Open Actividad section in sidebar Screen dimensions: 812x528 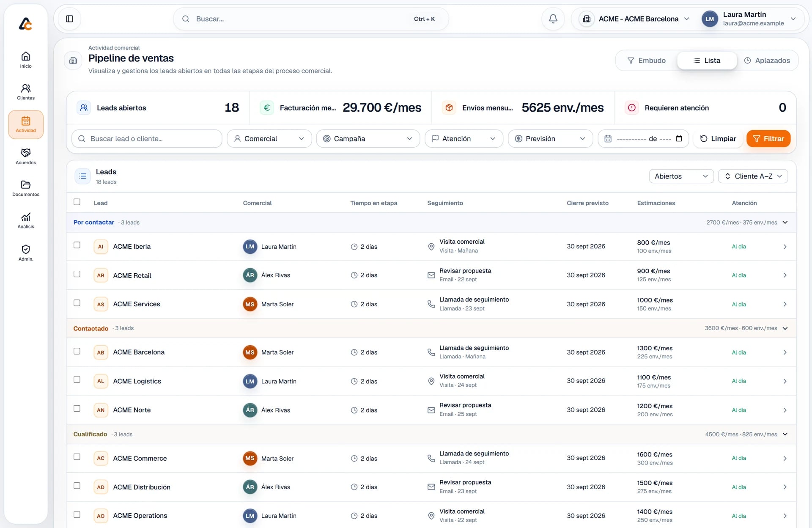coord(26,124)
